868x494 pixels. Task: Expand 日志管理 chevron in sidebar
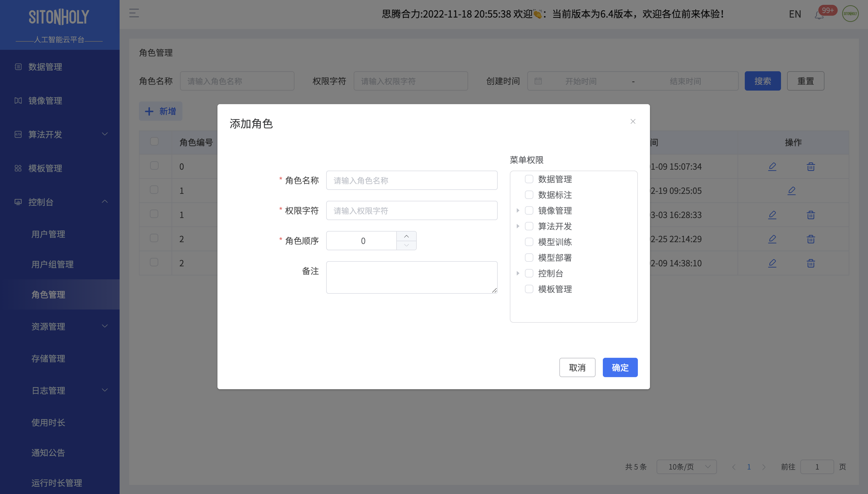tap(105, 390)
